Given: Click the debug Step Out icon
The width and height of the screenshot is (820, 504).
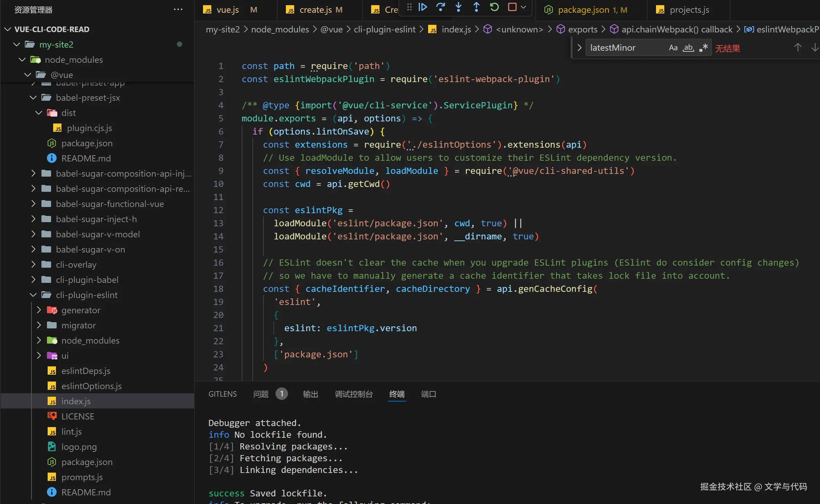Looking at the screenshot, I should pos(476,7).
